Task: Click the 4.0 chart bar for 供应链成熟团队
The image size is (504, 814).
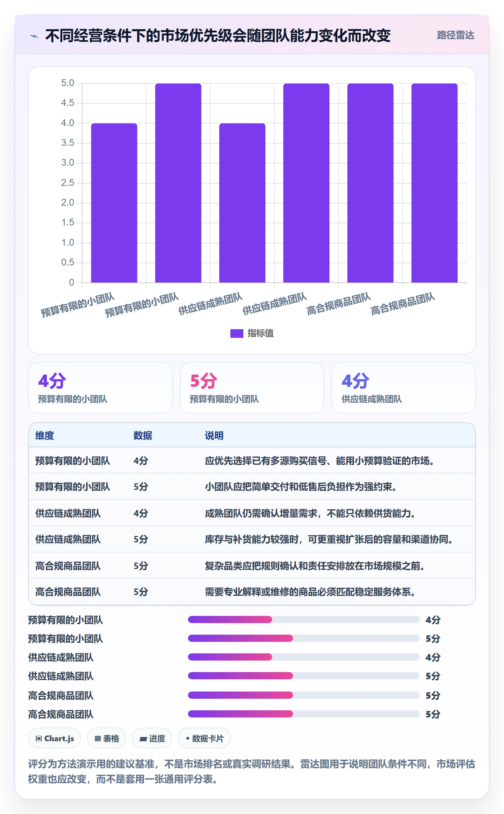Action: (242, 203)
